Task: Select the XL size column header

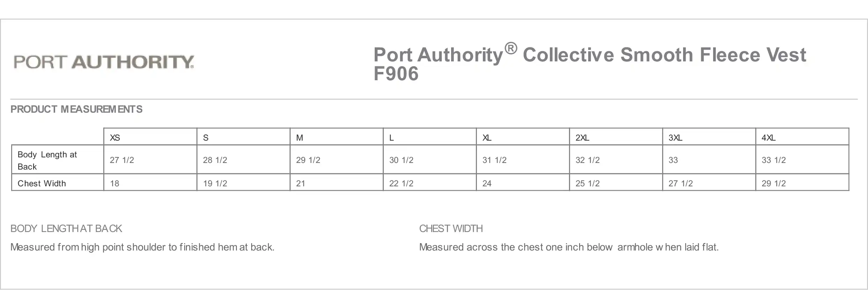Action: (x=523, y=137)
